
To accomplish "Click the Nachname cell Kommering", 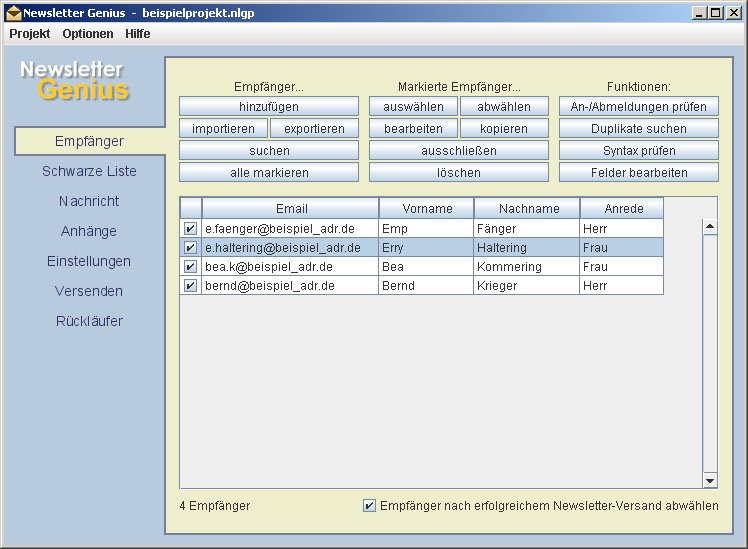I will click(527, 267).
